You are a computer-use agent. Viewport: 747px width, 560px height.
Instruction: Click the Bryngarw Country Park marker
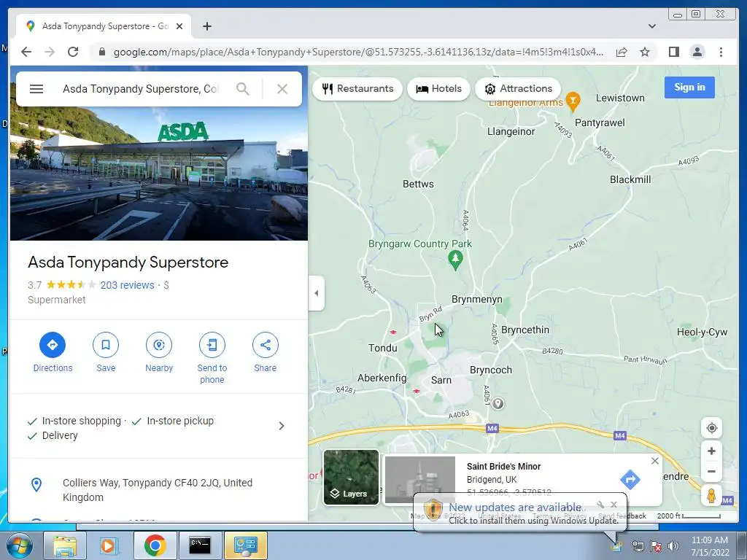pos(455,260)
